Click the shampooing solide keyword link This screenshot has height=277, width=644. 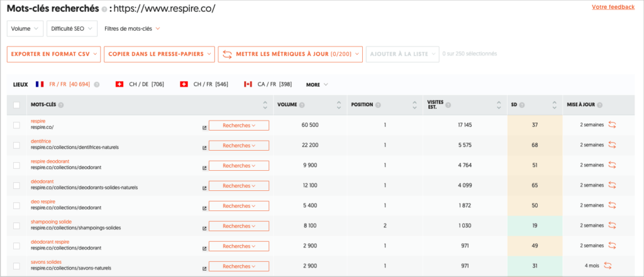[x=51, y=222]
